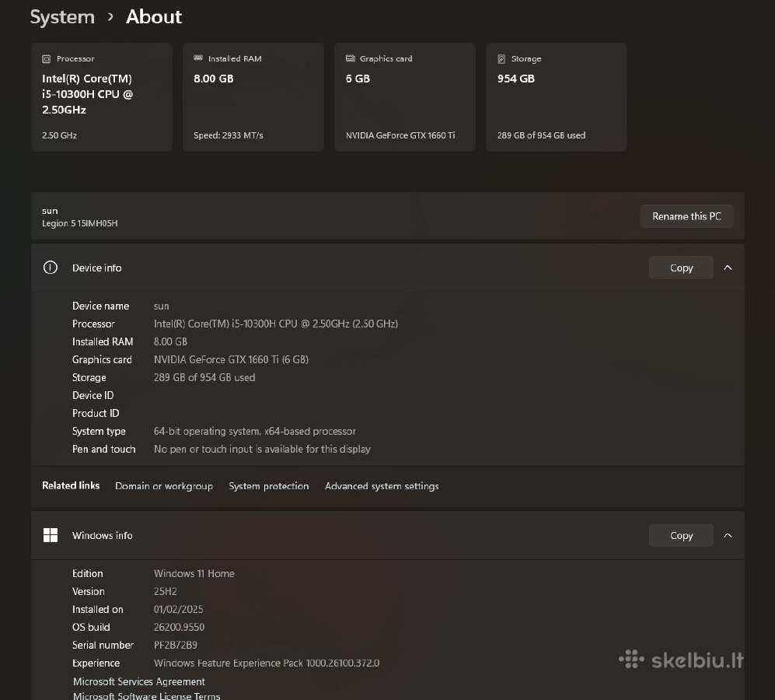
Task: Copy the Windows info details
Action: [x=681, y=535]
